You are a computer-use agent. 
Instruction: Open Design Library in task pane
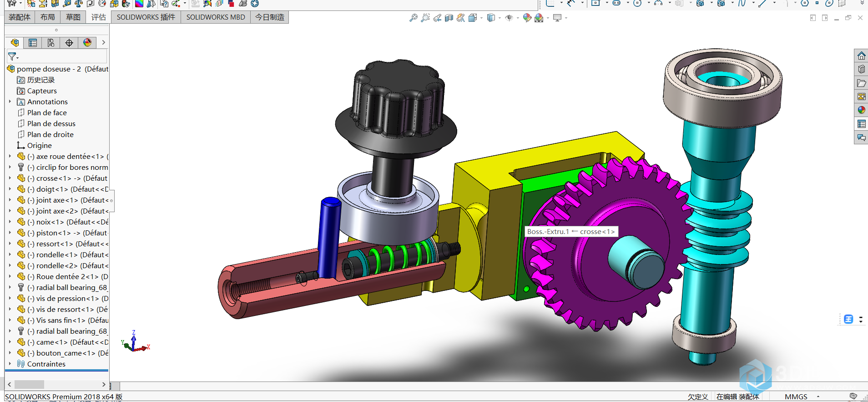pyautogui.click(x=861, y=69)
